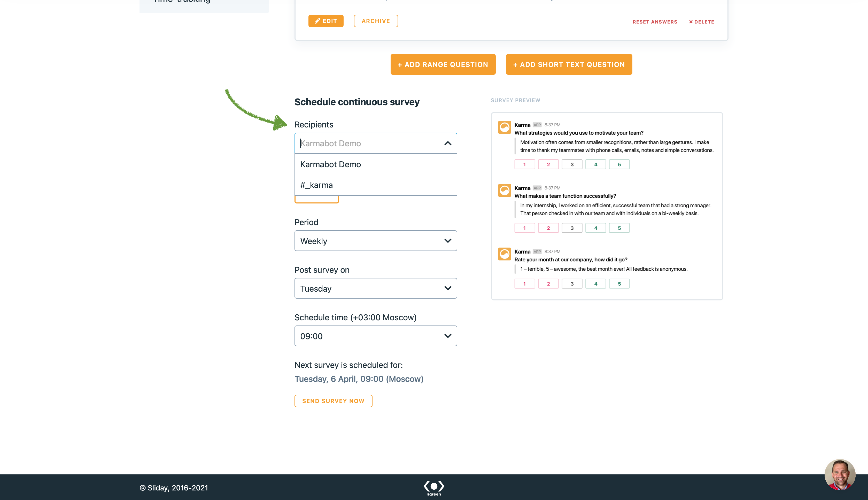
Task: Select rating 4 under team strategies question
Action: tap(595, 164)
